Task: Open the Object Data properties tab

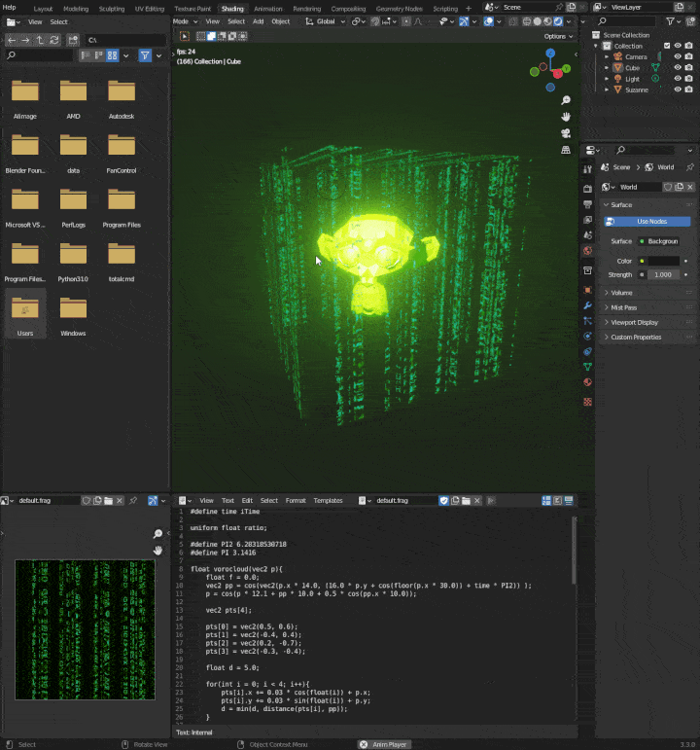Action: pyautogui.click(x=587, y=367)
